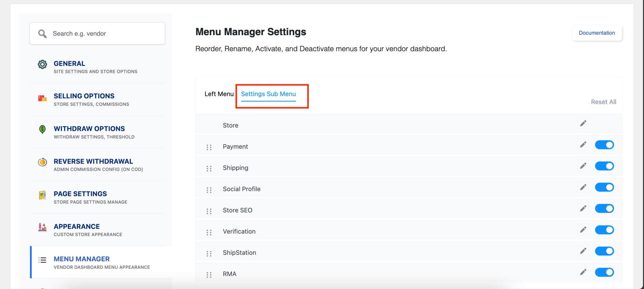Screen dimensions: 644x289
Task: Select the Menu Manager list icon
Action: (x=42, y=260)
